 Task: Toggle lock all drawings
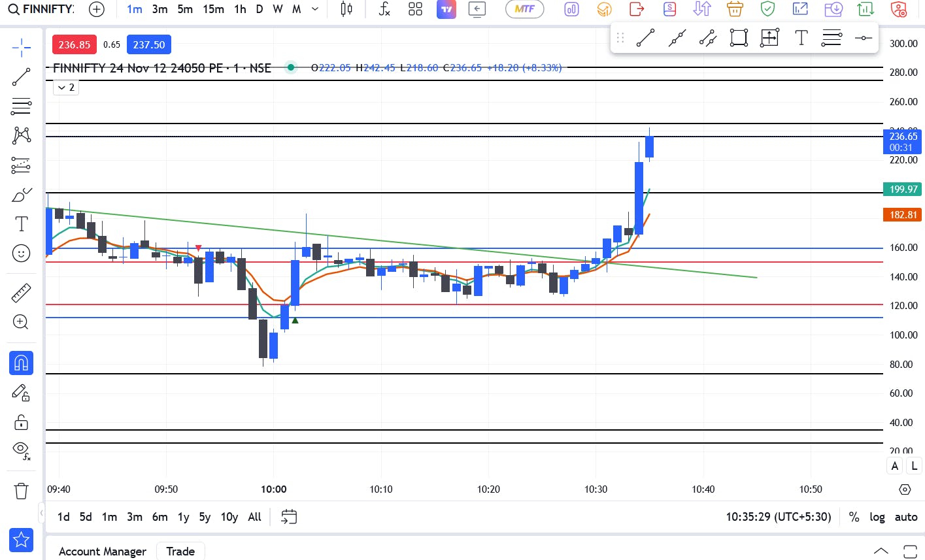21,422
